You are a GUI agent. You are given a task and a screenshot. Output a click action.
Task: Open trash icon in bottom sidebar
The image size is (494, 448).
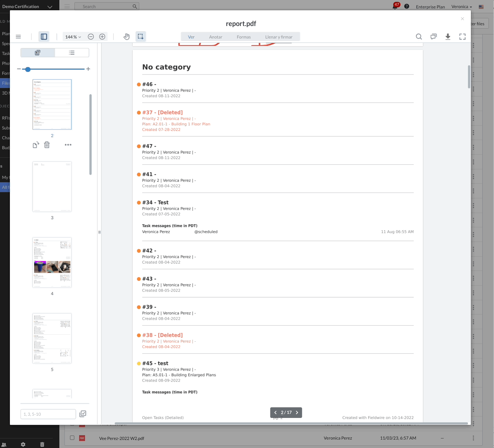tap(42, 444)
